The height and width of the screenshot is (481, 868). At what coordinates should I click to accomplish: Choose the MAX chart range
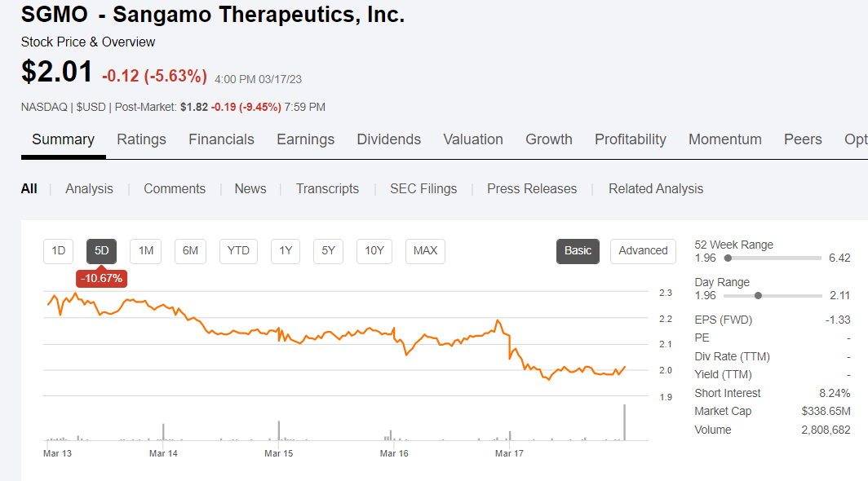425,251
